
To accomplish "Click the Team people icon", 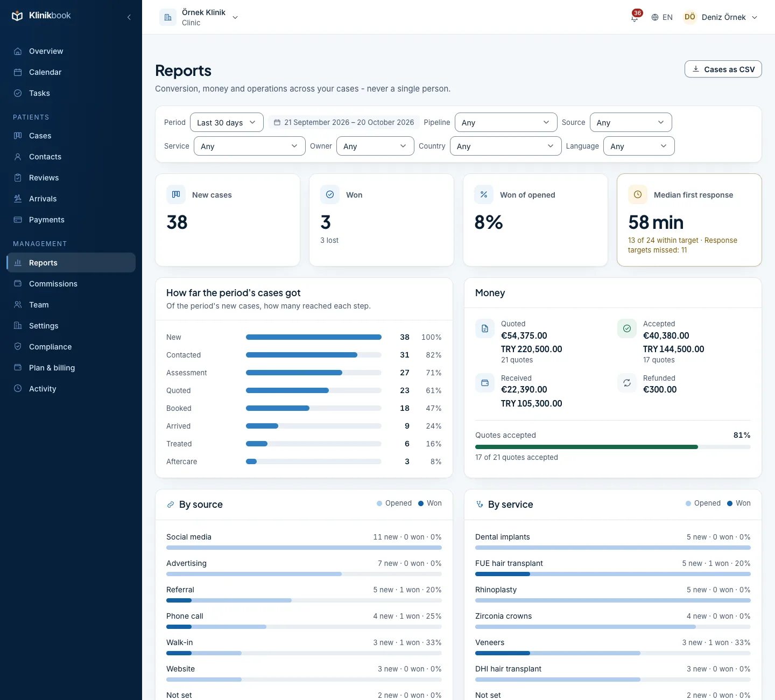I will [18, 305].
